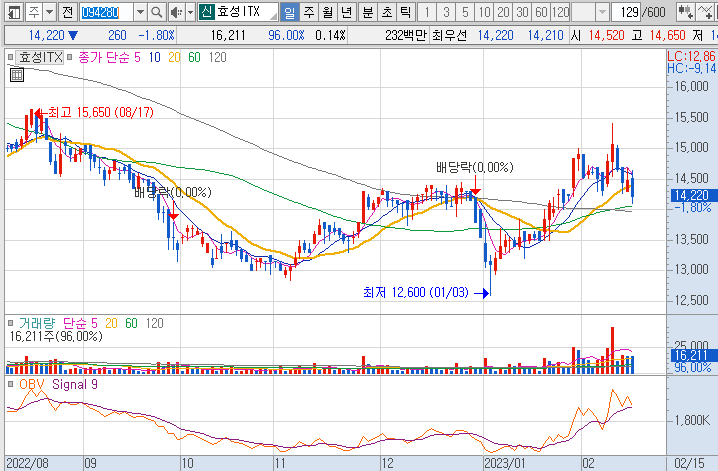Click the square marker before 효성ITX label
718x471 pixels.
10,57
